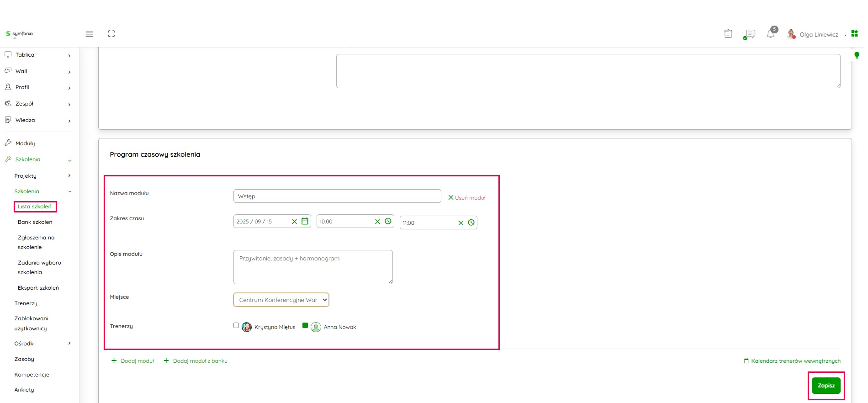
Task: Toggle fullscreen mode icon
Action: click(111, 34)
